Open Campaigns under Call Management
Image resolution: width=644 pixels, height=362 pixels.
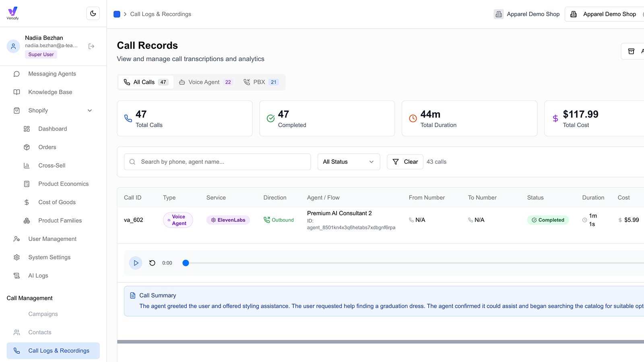pyautogui.click(x=43, y=314)
